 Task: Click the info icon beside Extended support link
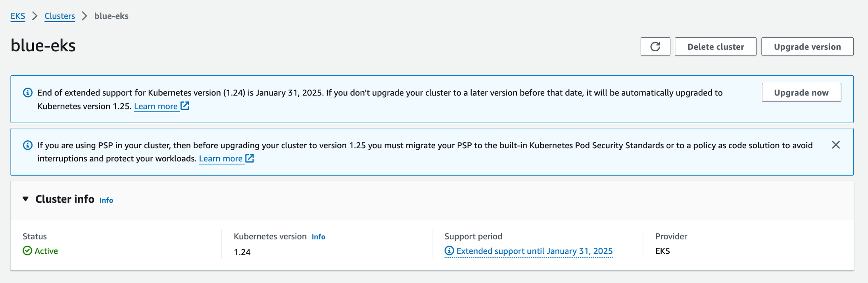tap(449, 251)
